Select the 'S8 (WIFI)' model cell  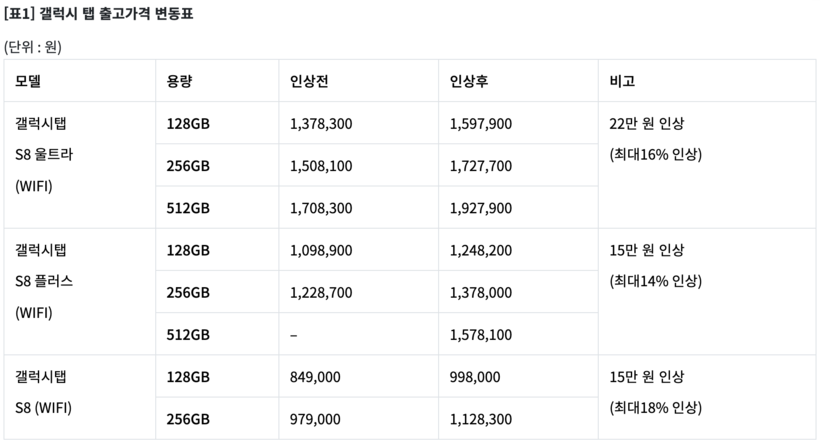click(43, 408)
